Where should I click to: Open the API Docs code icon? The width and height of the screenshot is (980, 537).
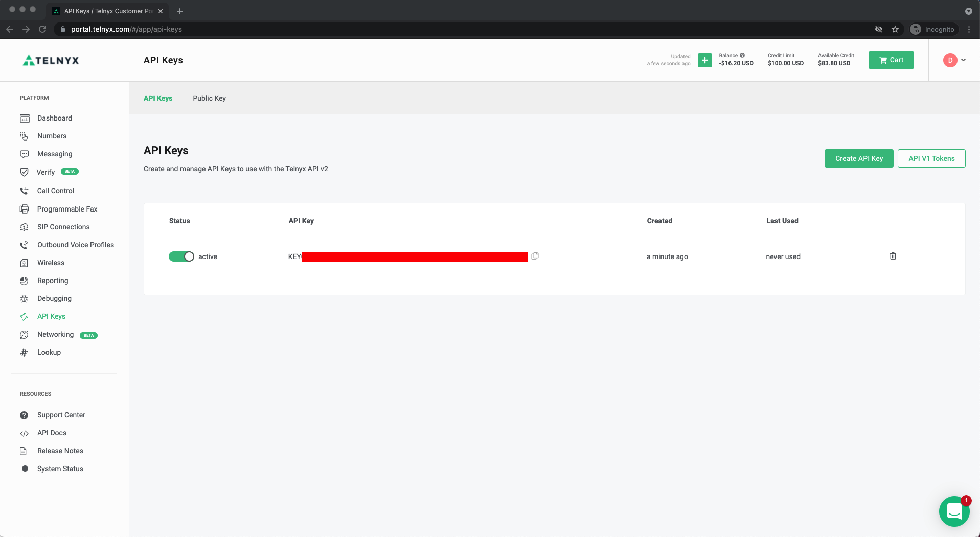click(24, 433)
